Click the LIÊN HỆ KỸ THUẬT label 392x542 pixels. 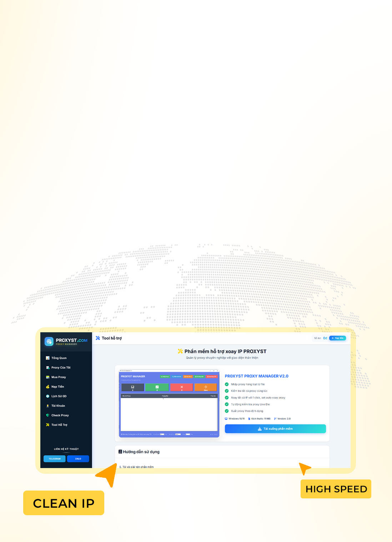(x=66, y=449)
